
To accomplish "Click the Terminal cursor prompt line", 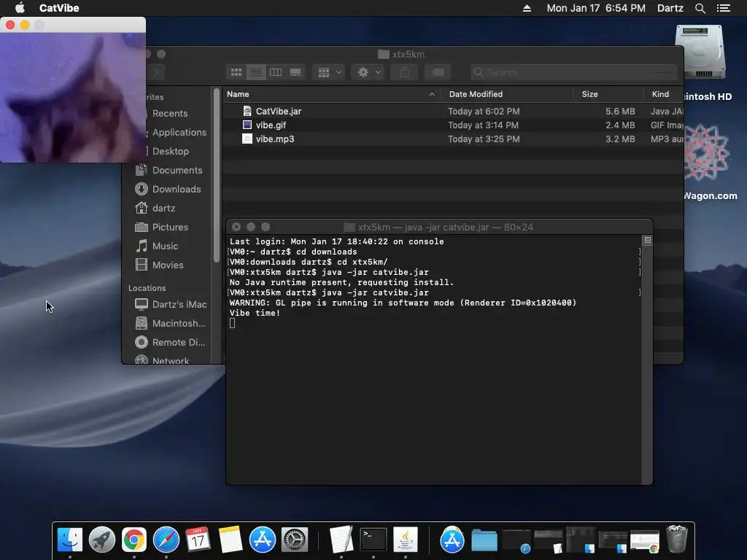I will [232, 323].
